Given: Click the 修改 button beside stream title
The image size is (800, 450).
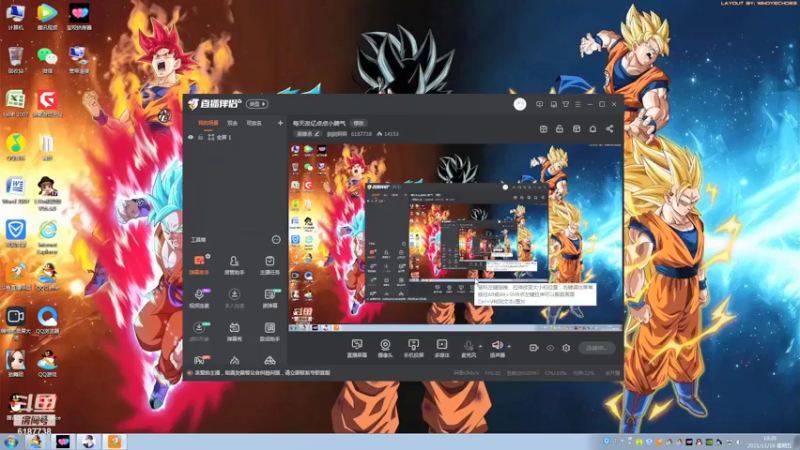Looking at the screenshot, I should 359,123.
